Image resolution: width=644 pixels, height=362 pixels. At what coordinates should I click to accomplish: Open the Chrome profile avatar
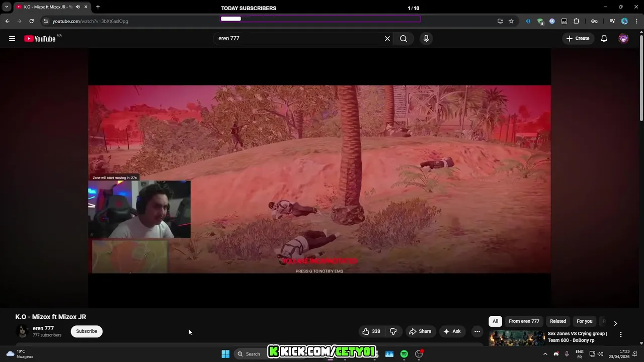click(624, 21)
